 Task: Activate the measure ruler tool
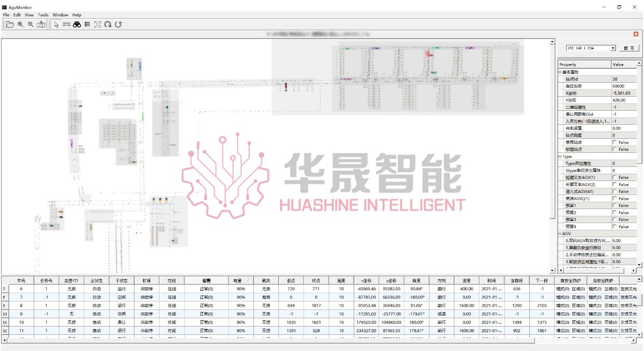click(x=66, y=24)
